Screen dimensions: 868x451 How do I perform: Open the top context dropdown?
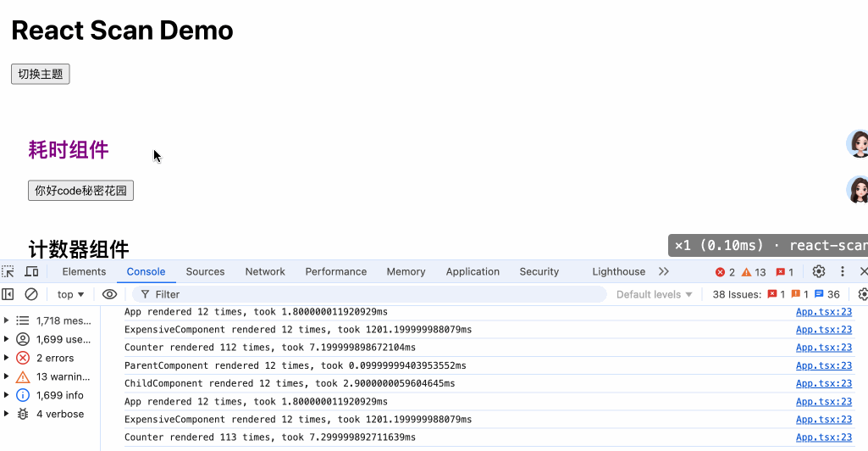[71, 294]
